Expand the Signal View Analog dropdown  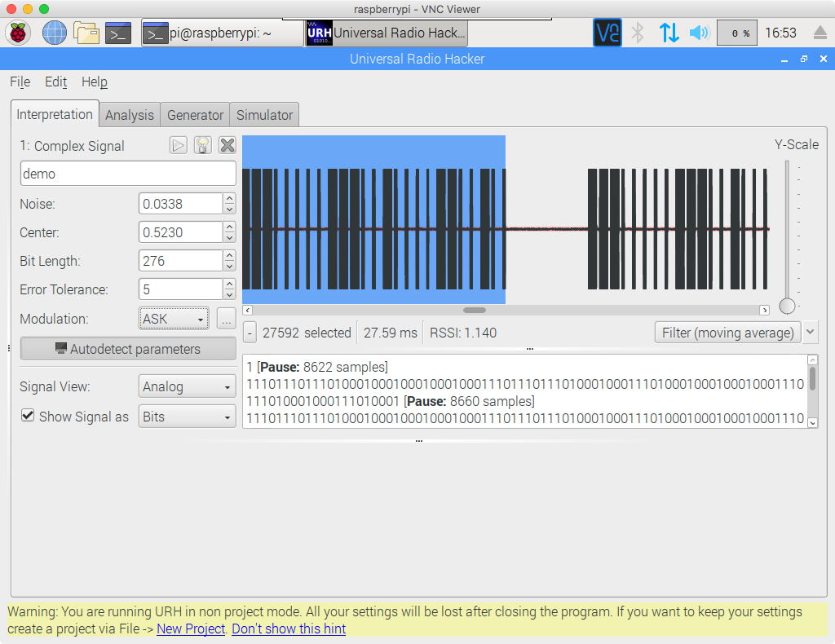tap(188, 386)
